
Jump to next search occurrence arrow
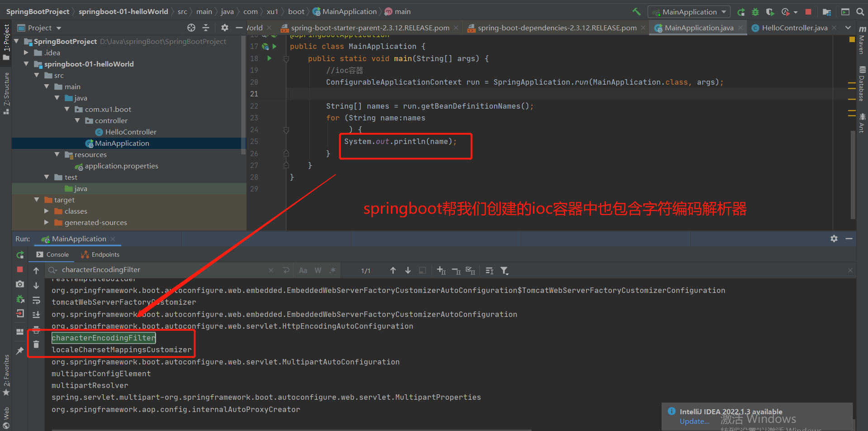[408, 270]
